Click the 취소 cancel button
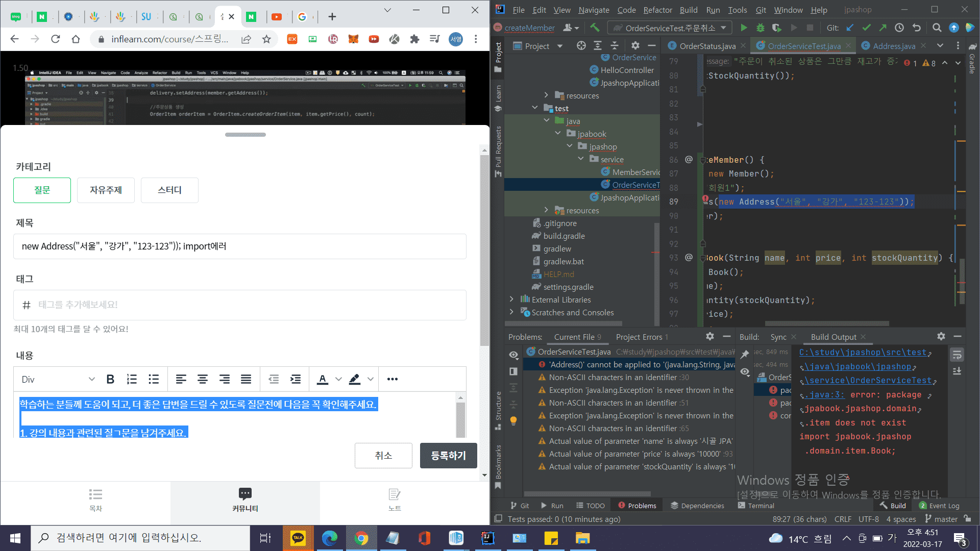Image resolution: width=980 pixels, height=551 pixels. tap(383, 456)
